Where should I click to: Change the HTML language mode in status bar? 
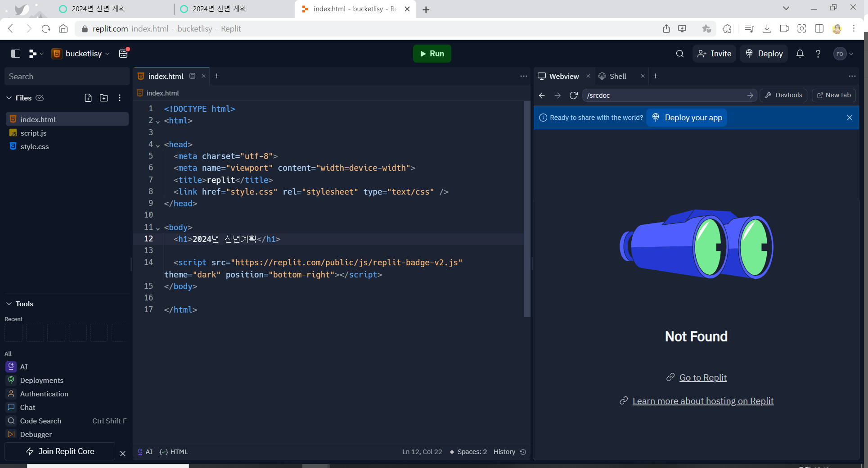174,452
